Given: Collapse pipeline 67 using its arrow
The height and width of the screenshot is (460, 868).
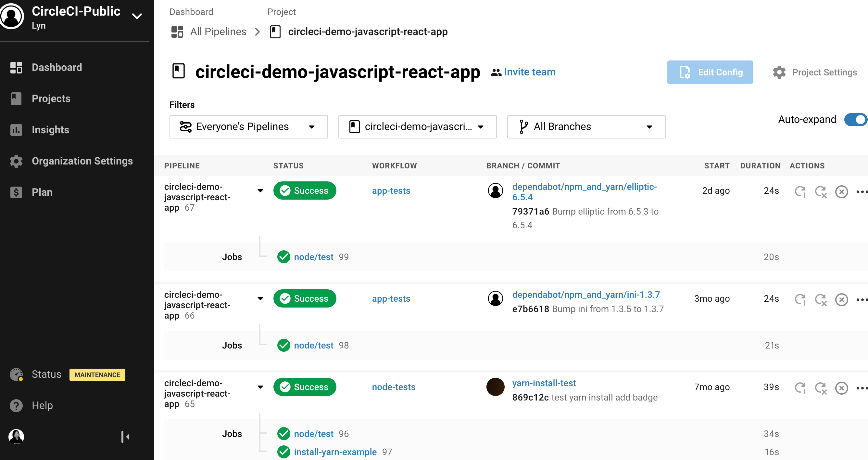Looking at the screenshot, I should coord(260,191).
